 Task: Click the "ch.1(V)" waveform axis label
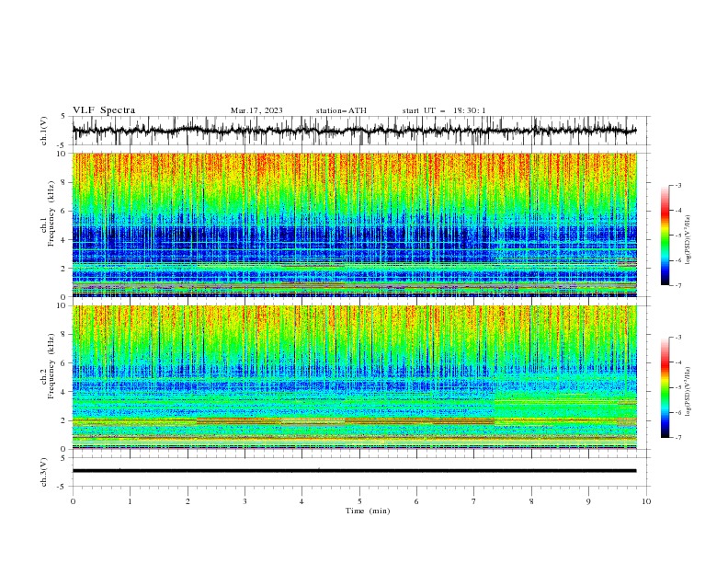tap(44, 131)
